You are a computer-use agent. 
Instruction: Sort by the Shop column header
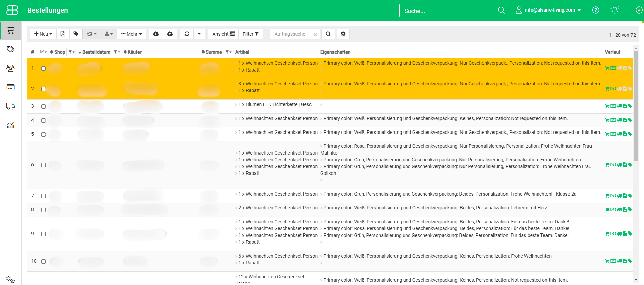(58, 52)
